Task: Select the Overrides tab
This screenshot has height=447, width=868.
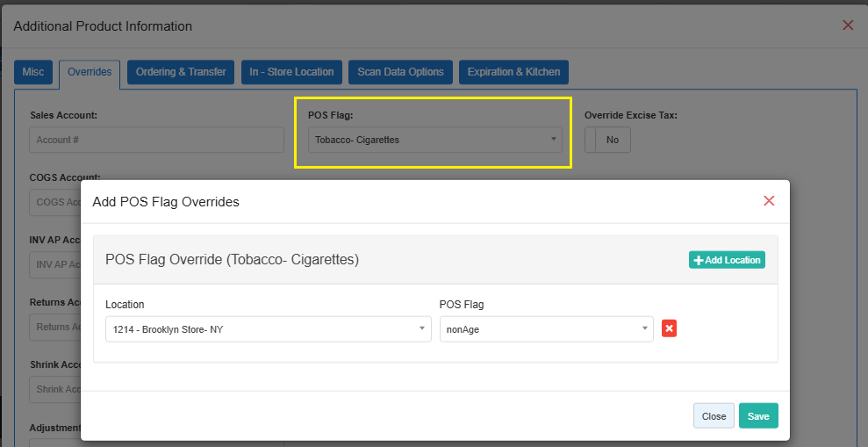Action: [90, 72]
